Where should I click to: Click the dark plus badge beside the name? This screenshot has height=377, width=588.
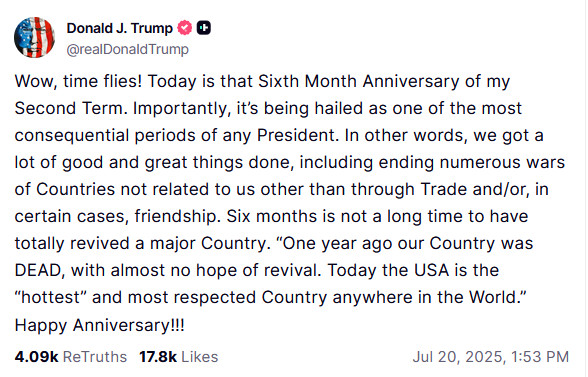click(x=204, y=28)
